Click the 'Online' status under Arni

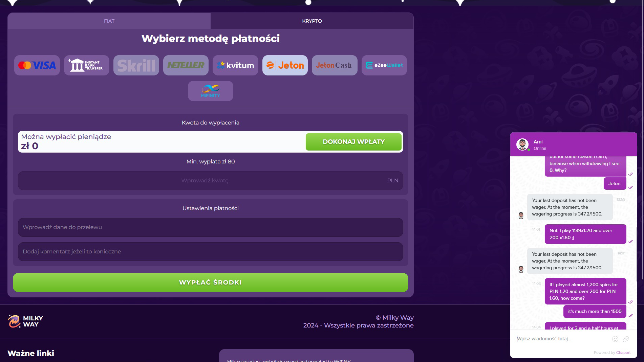pyautogui.click(x=540, y=149)
